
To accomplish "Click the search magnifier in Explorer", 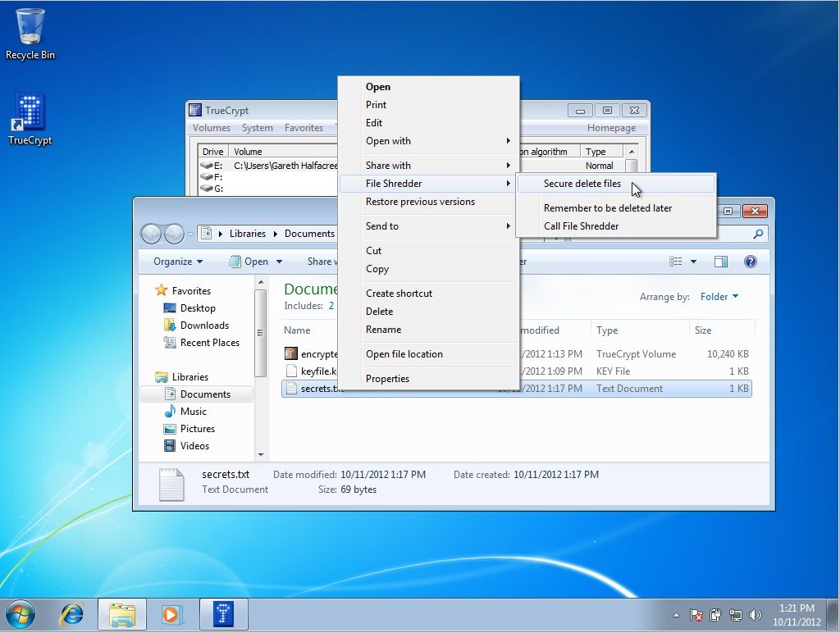I will pos(758,234).
